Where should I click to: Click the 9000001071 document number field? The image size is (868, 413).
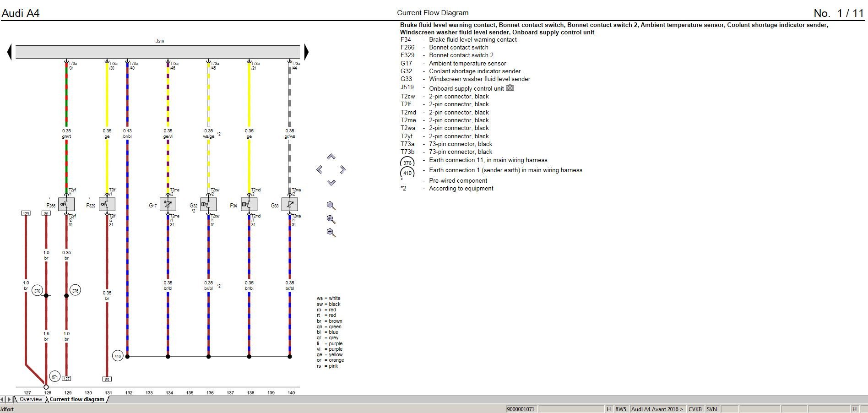[520, 410]
